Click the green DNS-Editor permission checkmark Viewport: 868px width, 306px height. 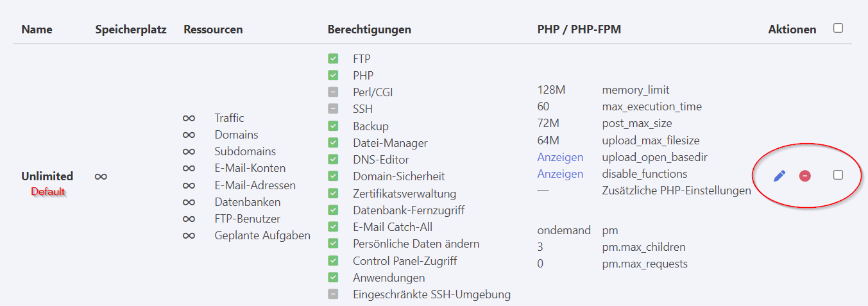click(x=333, y=160)
